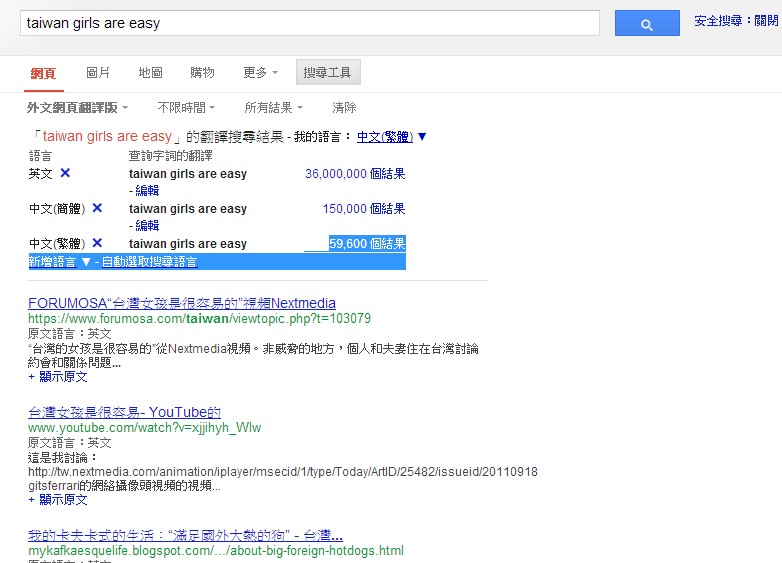Click the blue search magnifier button
Viewport: 782px width, 563px height.
[647, 23]
